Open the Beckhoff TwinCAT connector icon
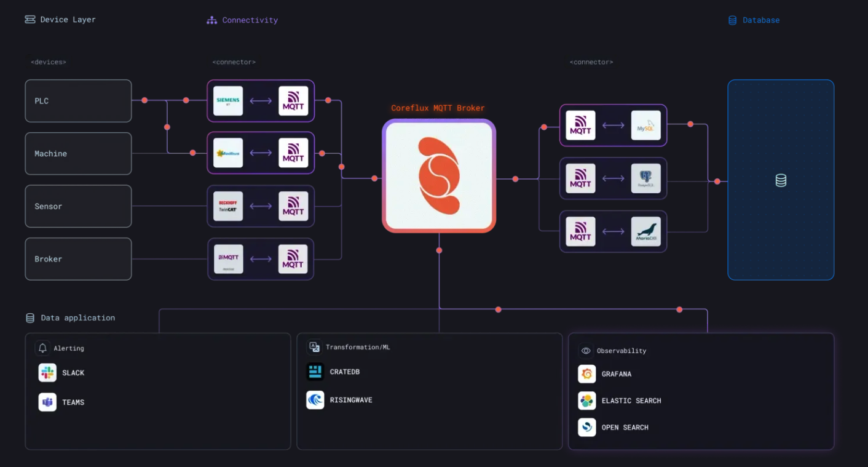Image resolution: width=868 pixels, height=467 pixels. (x=228, y=206)
